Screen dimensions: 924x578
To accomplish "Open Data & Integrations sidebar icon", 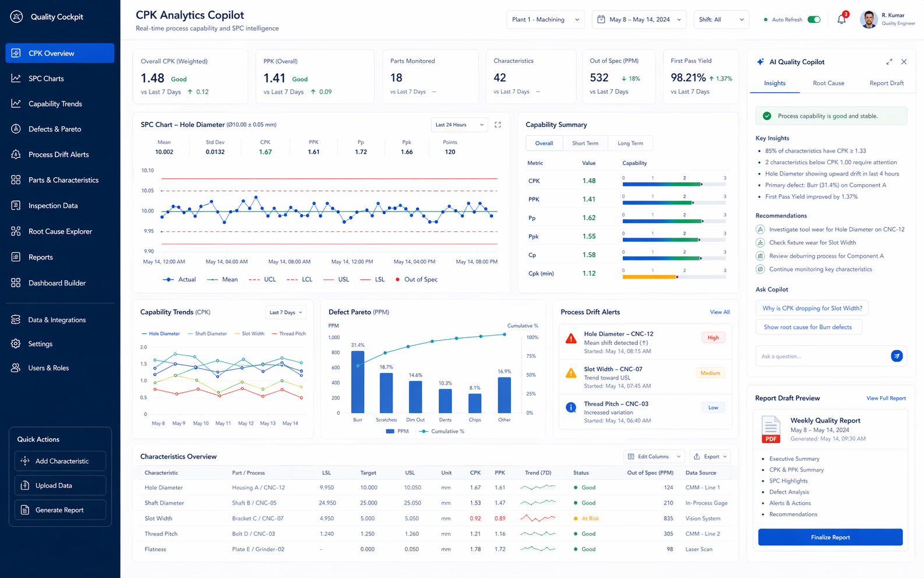I will 16,319.
